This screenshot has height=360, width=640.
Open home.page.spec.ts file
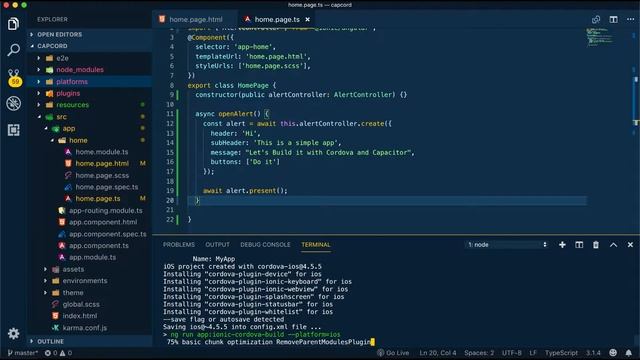(107, 187)
